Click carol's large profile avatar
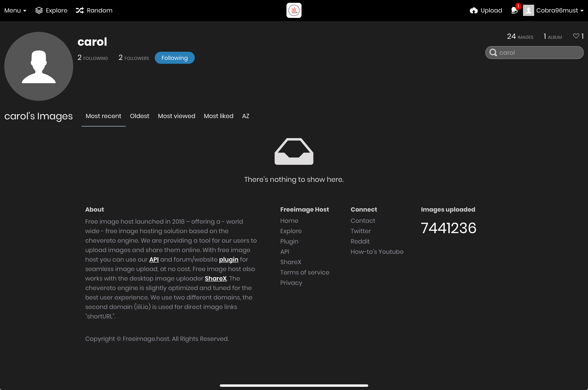This screenshot has width=588, height=390. [x=39, y=66]
